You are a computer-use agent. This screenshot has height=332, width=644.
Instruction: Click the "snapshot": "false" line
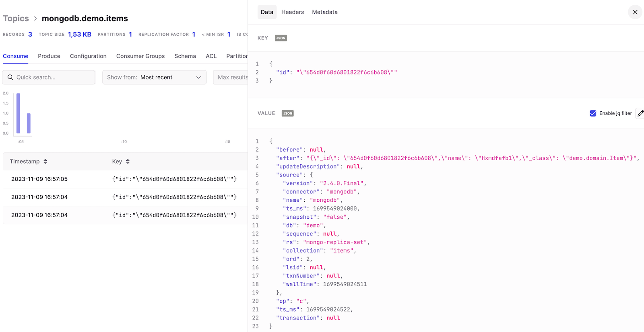pyautogui.click(x=316, y=217)
